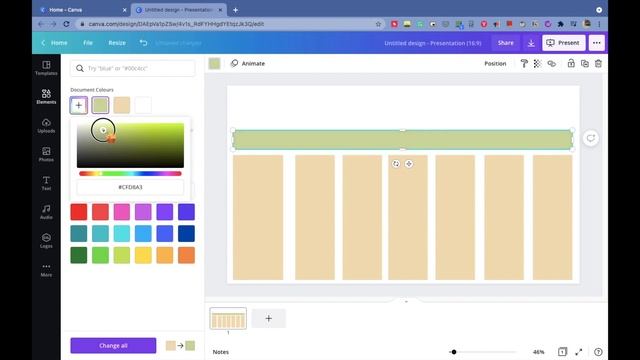Screen dimensions: 640x360
Task: Click the Notes label at bottom
Action: coord(220,351)
